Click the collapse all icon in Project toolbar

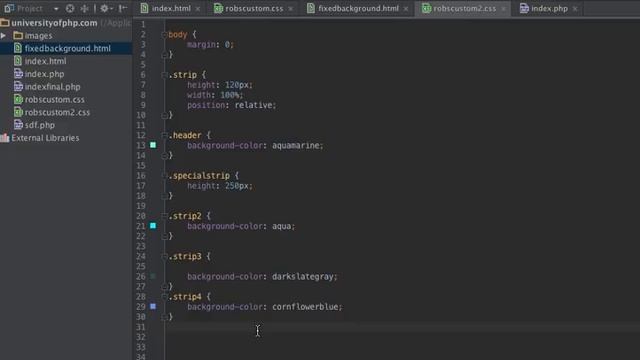tap(84, 8)
